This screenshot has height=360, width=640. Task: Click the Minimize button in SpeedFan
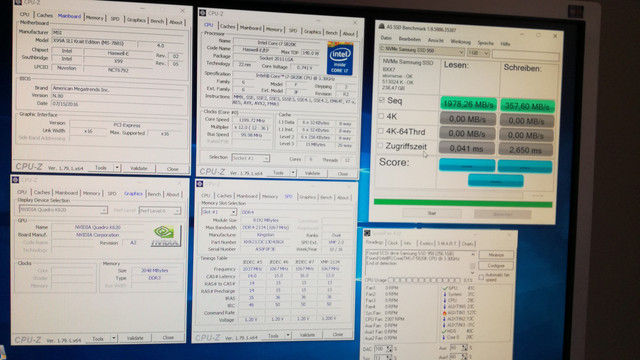click(x=496, y=255)
